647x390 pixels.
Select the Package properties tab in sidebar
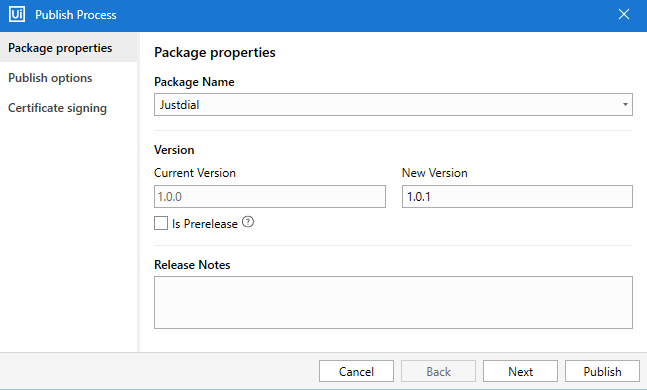tap(68, 48)
